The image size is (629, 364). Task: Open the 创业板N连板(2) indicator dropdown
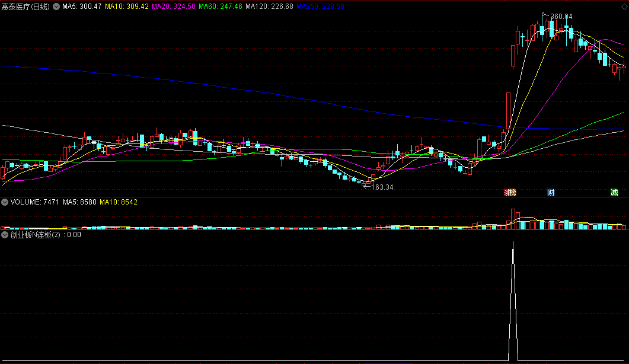[5, 235]
